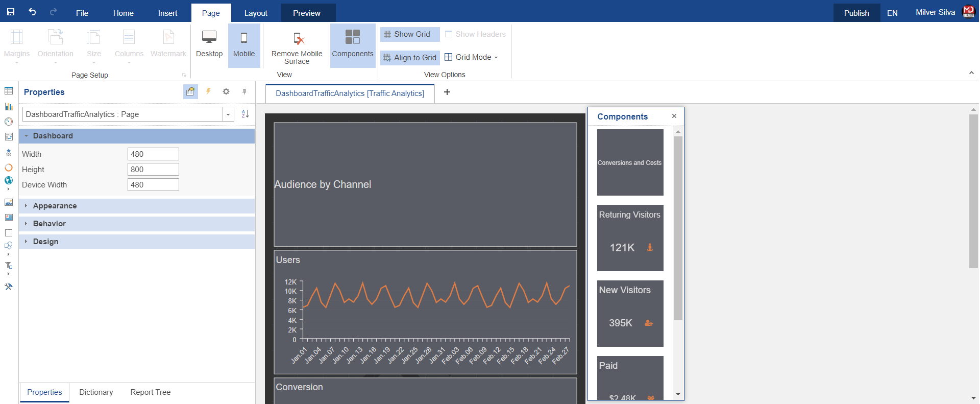This screenshot has width=980, height=404.
Task: Add a new page with plus button
Action: click(x=447, y=92)
